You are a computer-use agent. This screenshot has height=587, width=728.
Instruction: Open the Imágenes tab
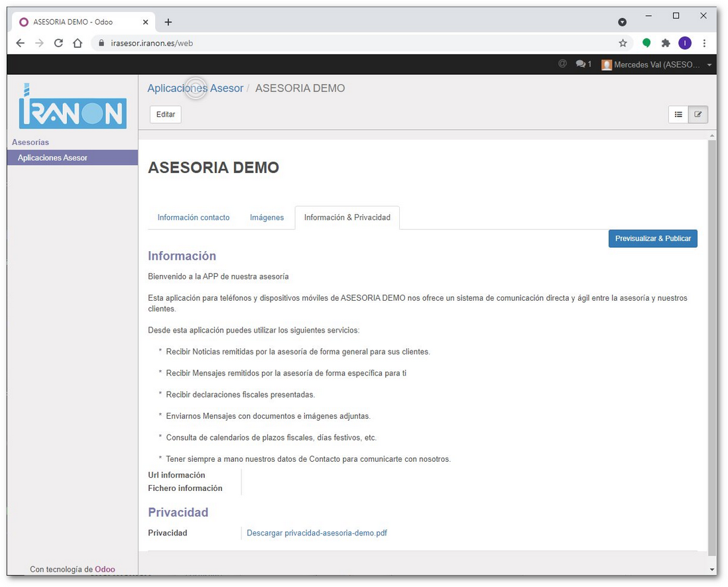267,217
